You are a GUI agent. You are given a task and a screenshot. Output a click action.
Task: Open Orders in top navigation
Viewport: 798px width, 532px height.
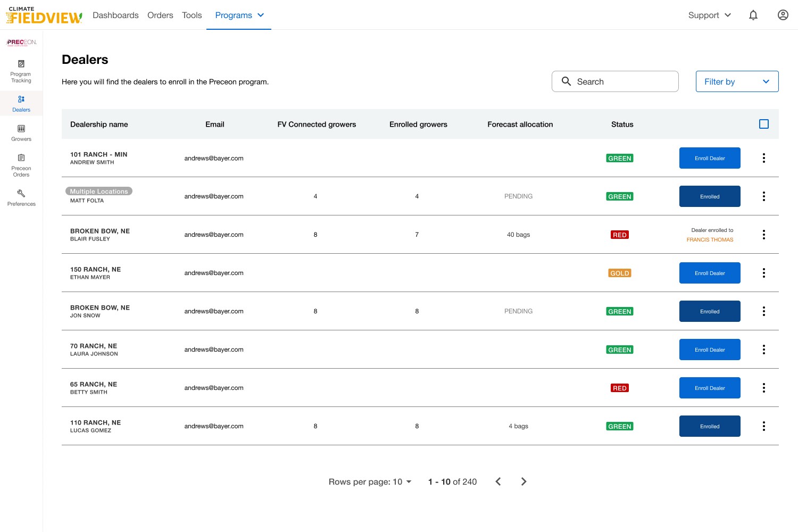160,15
